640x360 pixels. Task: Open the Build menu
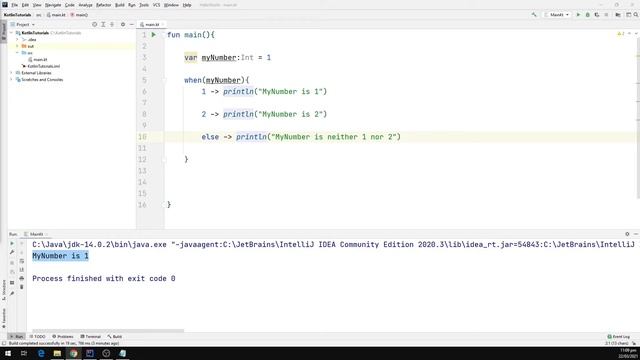pos(120,5)
